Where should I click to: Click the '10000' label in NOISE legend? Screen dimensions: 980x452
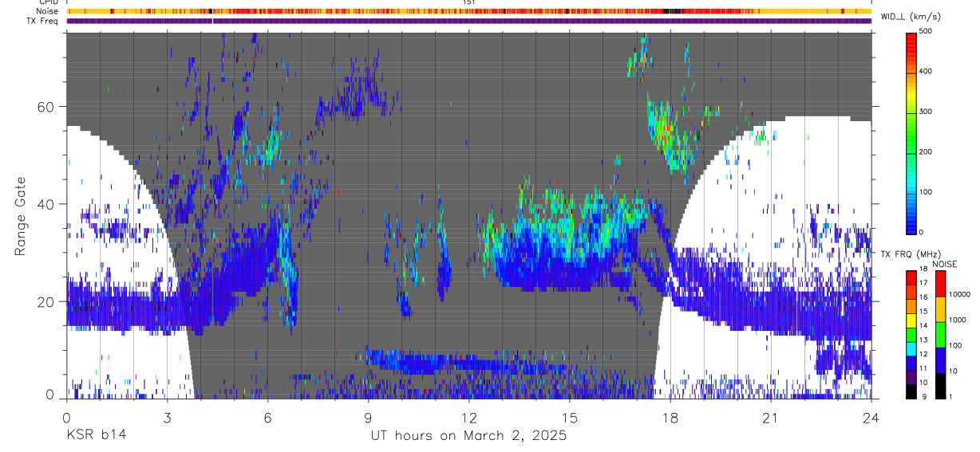click(x=961, y=295)
